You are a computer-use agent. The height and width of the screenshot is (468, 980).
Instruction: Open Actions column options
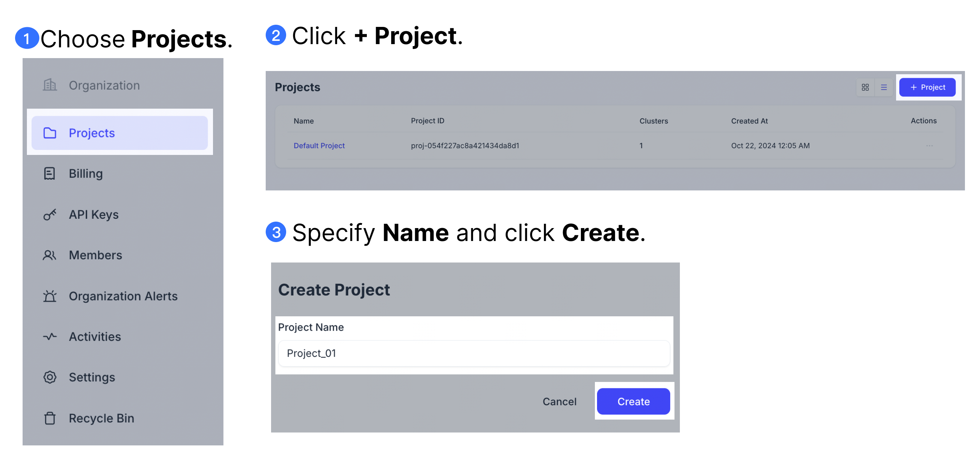(x=924, y=120)
